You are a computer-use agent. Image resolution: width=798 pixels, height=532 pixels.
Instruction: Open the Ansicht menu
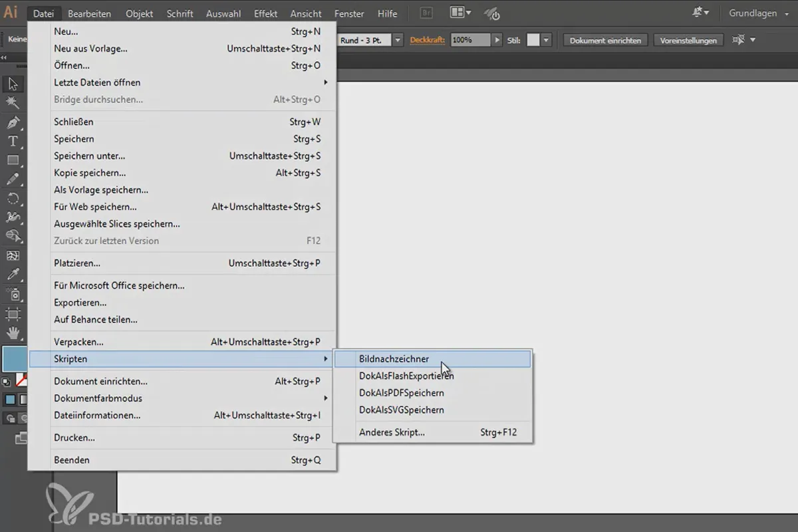point(305,13)
